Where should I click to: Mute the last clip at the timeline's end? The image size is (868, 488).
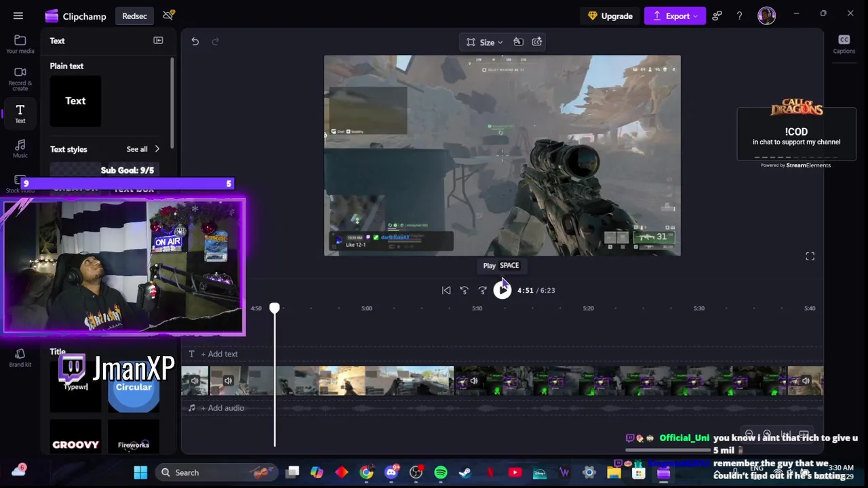click(805, 381)
